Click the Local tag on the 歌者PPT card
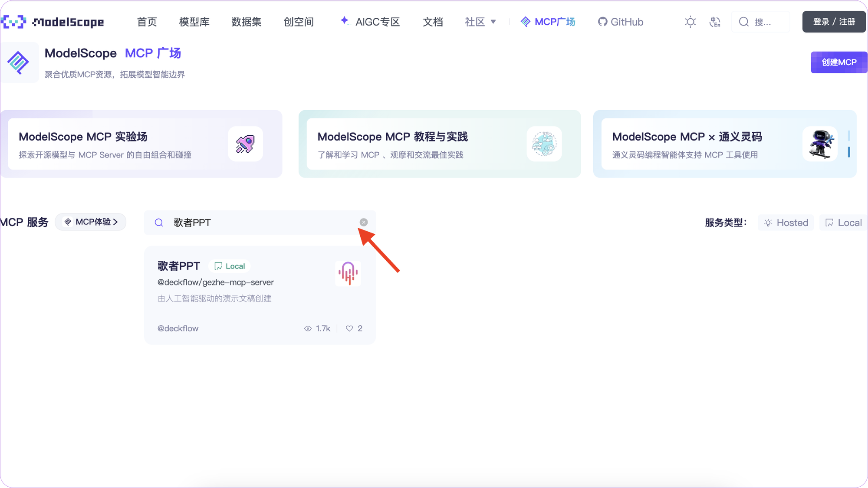Viewport: 868px width, 488px height. pyautogui.click(x=230, y=266)
